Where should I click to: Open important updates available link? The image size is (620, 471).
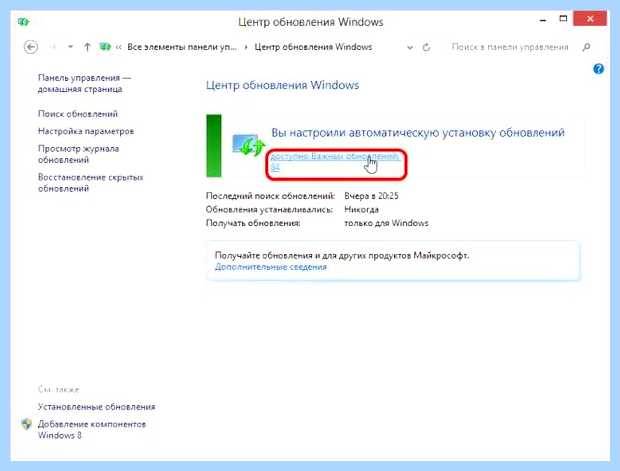(x=335, y=162)
